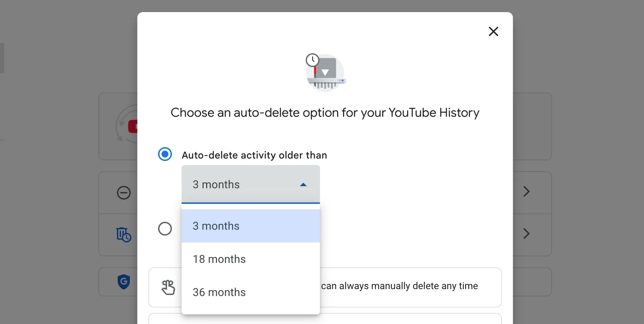Image resolution: width=644 pixels, height=324 pixels.
Task: Click the trash-with-clock auto-delete icon
Action: click(123, 235)
